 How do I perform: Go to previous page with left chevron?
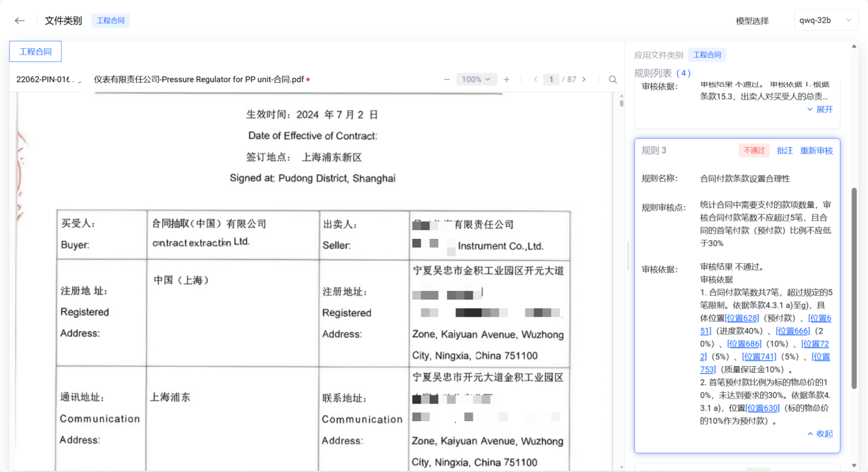[535, 80]
